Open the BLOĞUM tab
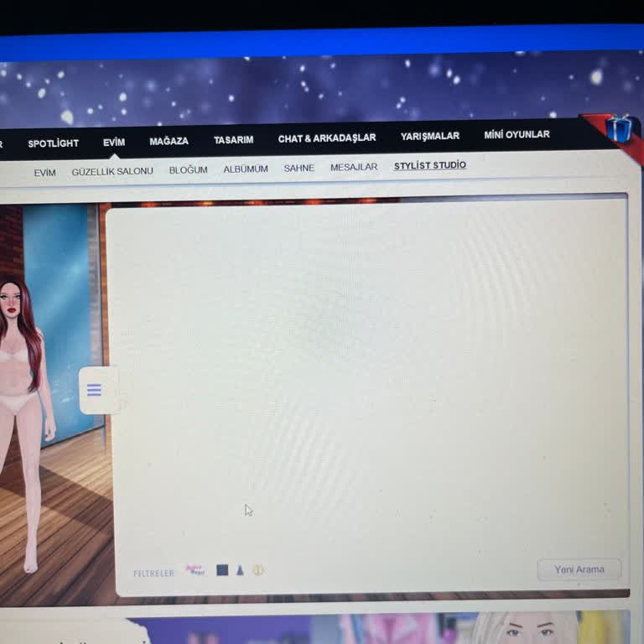Image resolution: width=644 pixels, height=644 pixels. click(188, 169)
